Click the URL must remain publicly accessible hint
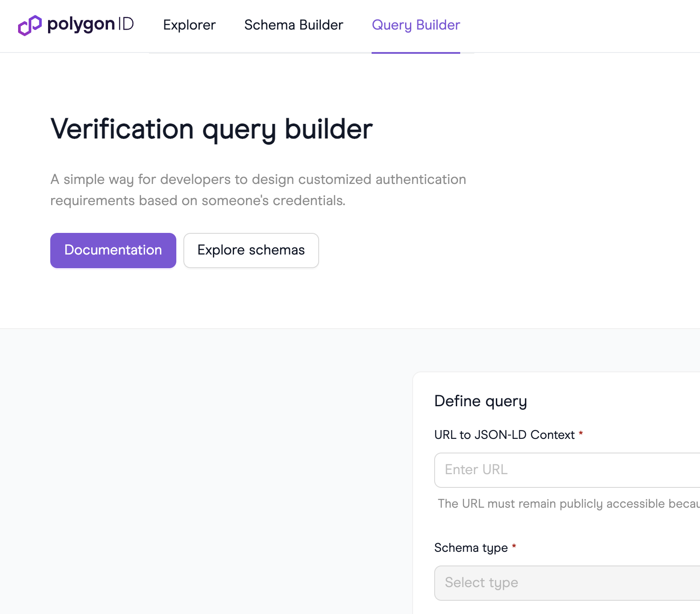This screenshot has height=614, width=700. click(569, 504)
